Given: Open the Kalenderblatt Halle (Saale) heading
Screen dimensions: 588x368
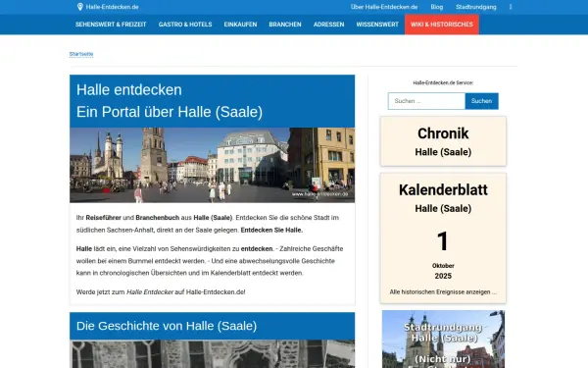Looking at the screenshot, I should [443, 197].
